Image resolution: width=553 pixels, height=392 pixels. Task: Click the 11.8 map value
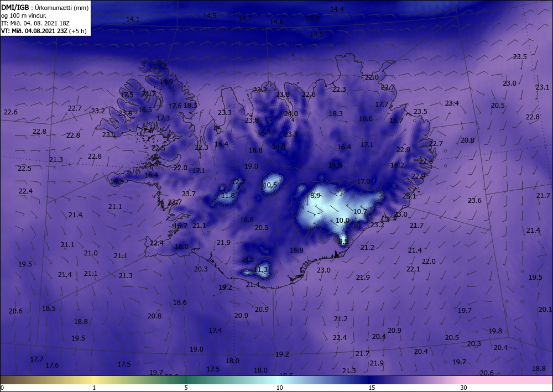tap(228, 195)
